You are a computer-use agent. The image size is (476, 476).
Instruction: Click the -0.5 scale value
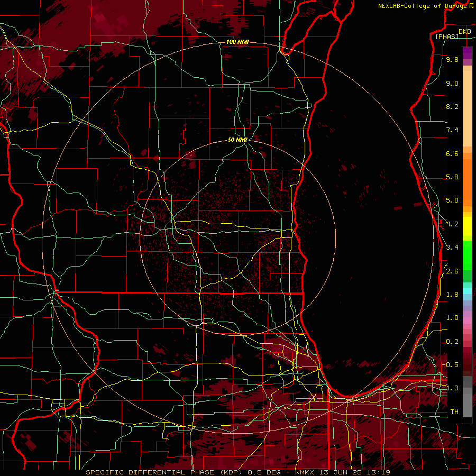450,364
